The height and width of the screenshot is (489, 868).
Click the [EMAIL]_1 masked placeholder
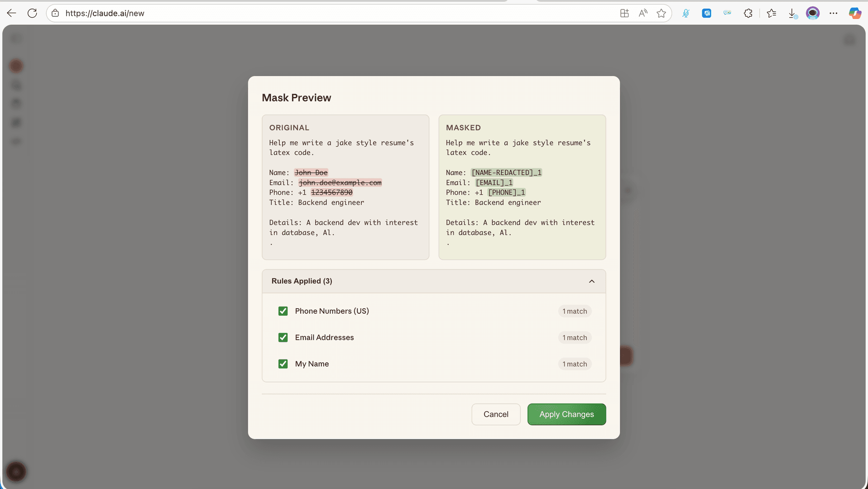click(494, 182)
